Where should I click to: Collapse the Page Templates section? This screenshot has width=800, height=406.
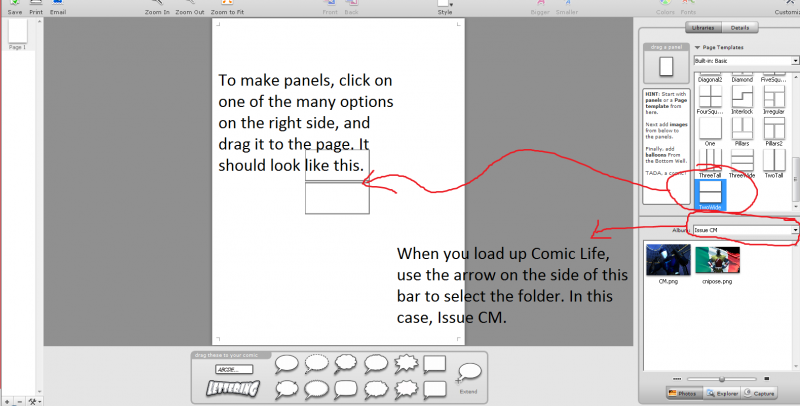click(x=697, y=47)
